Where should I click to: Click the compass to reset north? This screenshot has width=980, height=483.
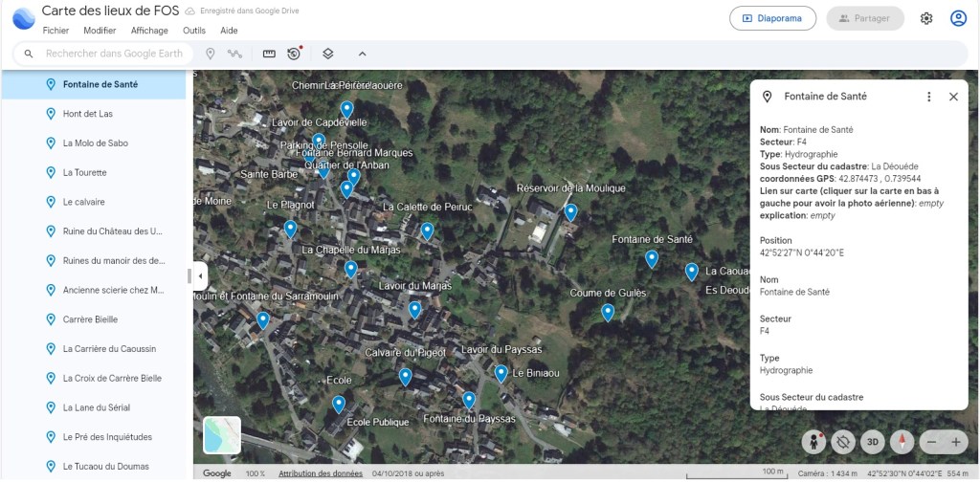(x=902, y=442)
